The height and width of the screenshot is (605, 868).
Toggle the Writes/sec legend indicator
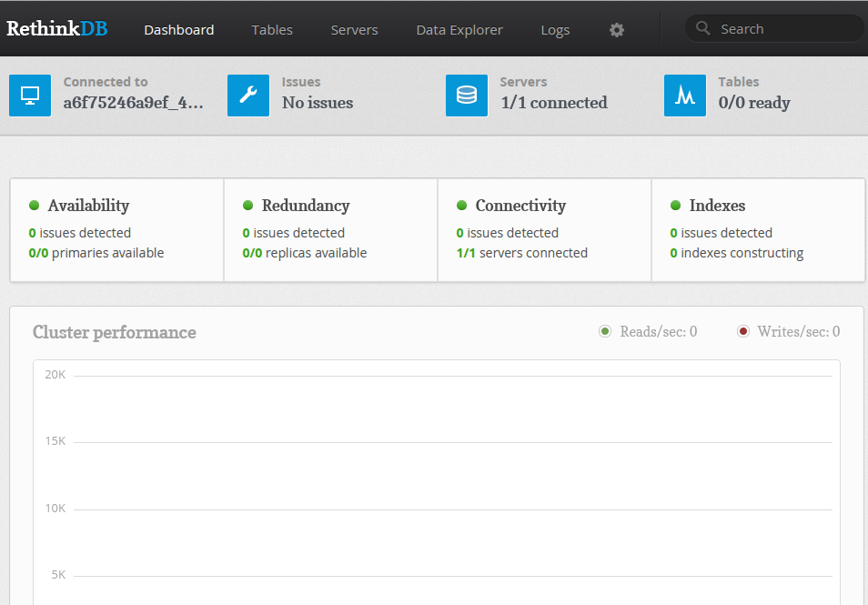point(743,332)
